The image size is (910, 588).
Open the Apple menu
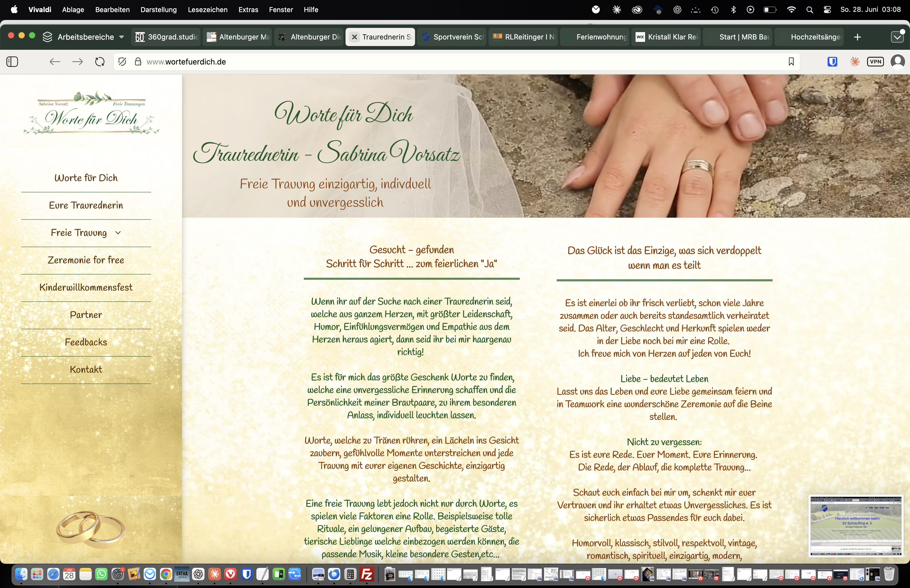click(14, 9)
